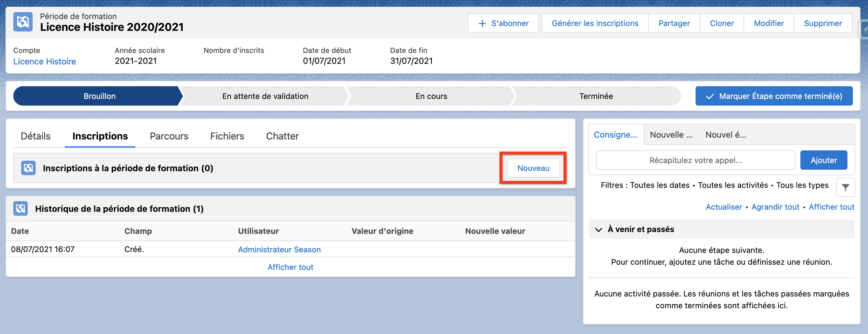
Task: Collapse the À venir et passés section
Action: pos(598,229)
